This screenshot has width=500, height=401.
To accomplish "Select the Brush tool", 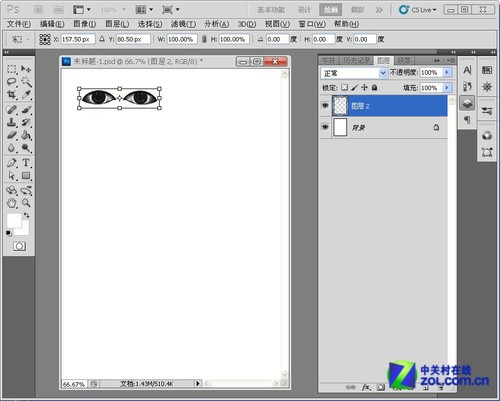I will coord(26,109).
